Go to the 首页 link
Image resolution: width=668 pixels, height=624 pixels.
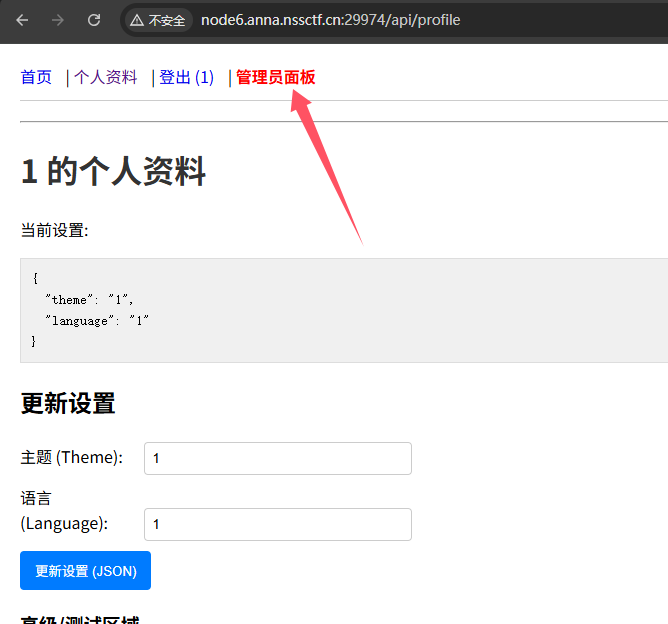click(36, 77)
